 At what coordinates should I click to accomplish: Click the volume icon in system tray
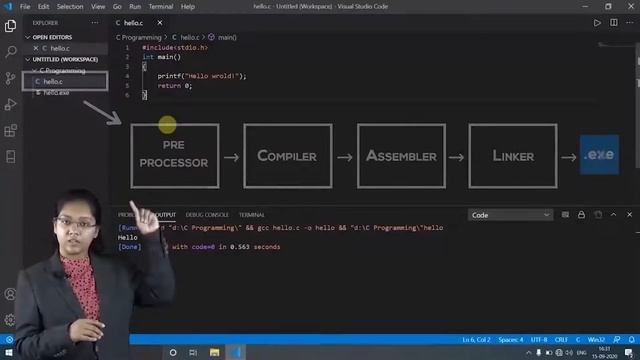pyautogui.click(x=569, y=353)
